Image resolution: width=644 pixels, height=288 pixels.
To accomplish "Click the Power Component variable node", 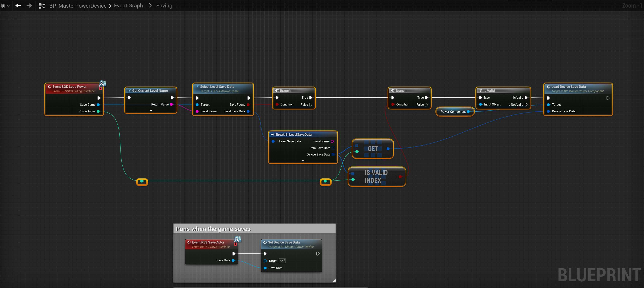I will click(453, 112).
